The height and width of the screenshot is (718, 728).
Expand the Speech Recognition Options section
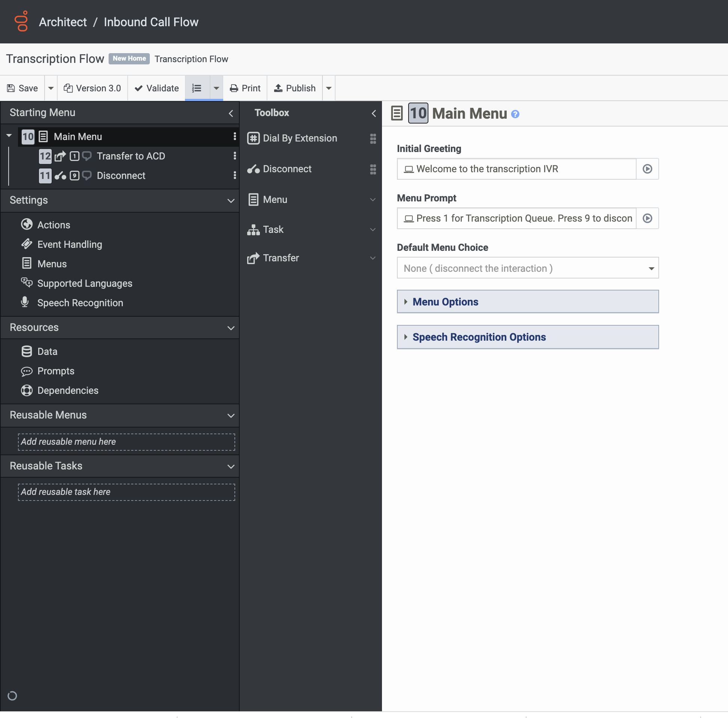pyautogui.click(x=479, y=337)
